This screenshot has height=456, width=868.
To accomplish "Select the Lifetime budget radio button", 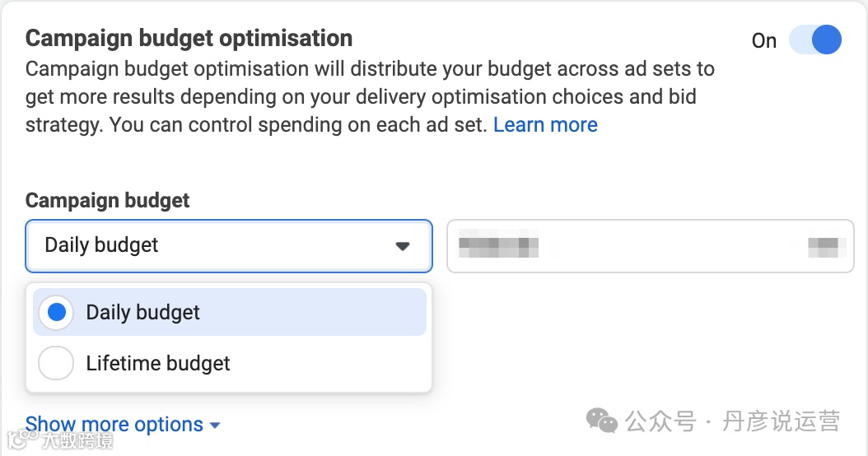I will [x=57, y=363].
